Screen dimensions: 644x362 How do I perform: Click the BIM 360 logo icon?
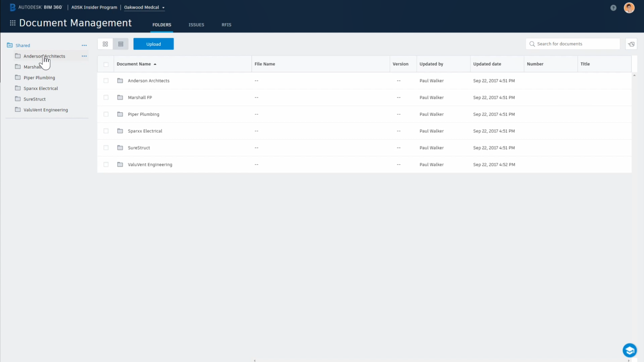point(12,7)
